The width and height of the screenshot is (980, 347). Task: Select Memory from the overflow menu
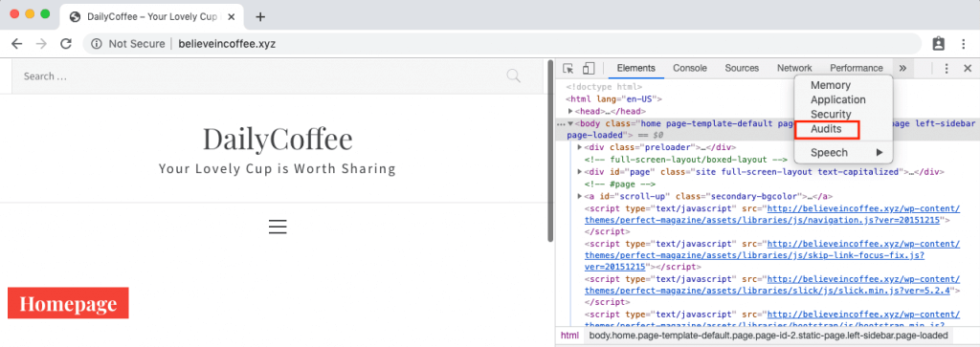(x=831, y=85)
